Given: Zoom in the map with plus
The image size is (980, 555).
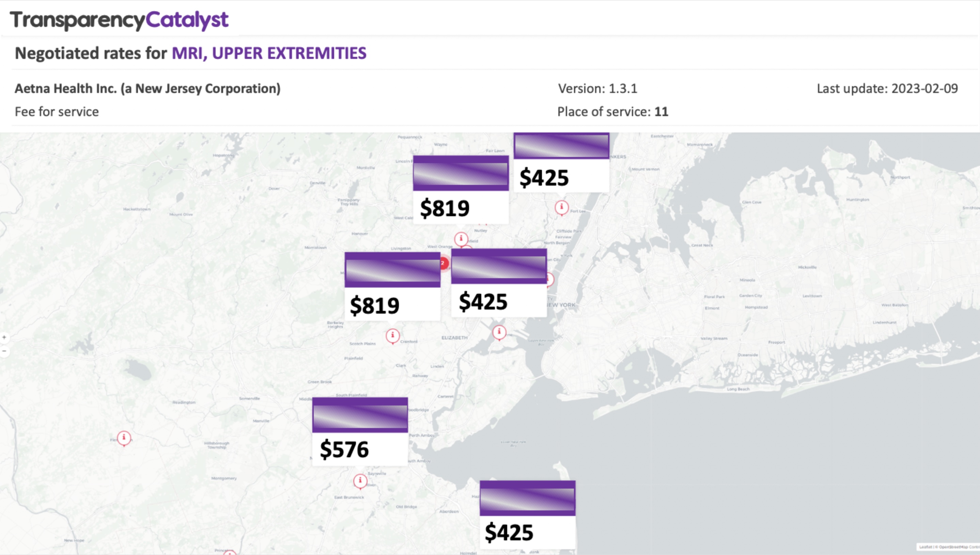Looking at the screenshot, I should click(4, 337).
